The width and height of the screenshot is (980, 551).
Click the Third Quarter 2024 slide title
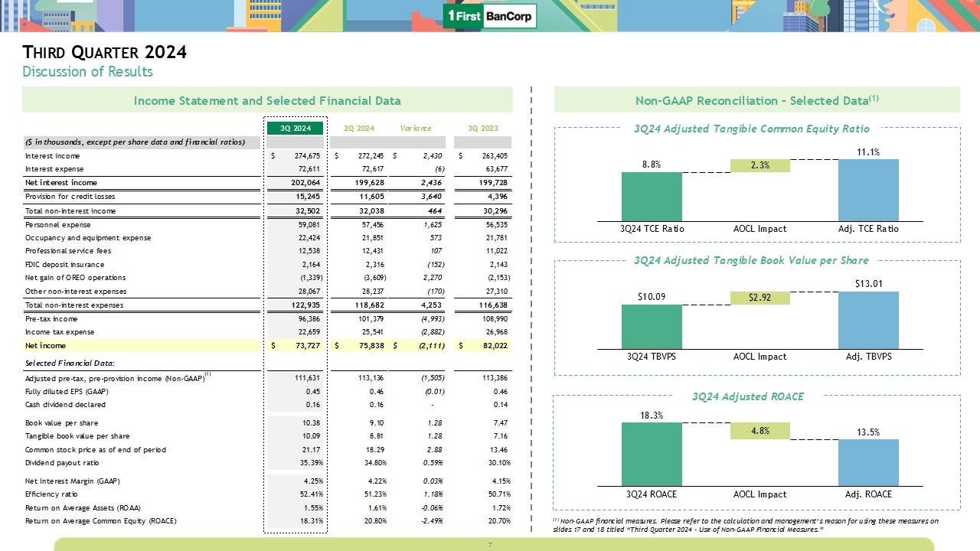point(105,53)
